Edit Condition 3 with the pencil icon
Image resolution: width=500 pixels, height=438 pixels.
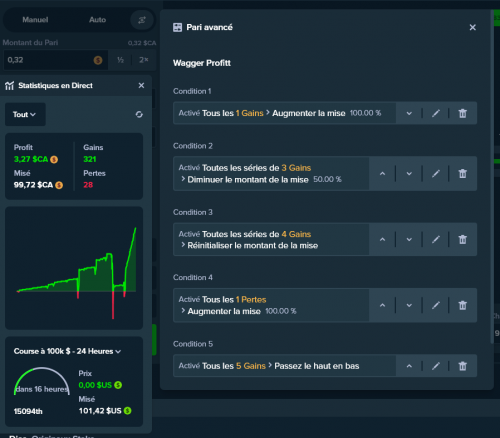tap(436, 239)
